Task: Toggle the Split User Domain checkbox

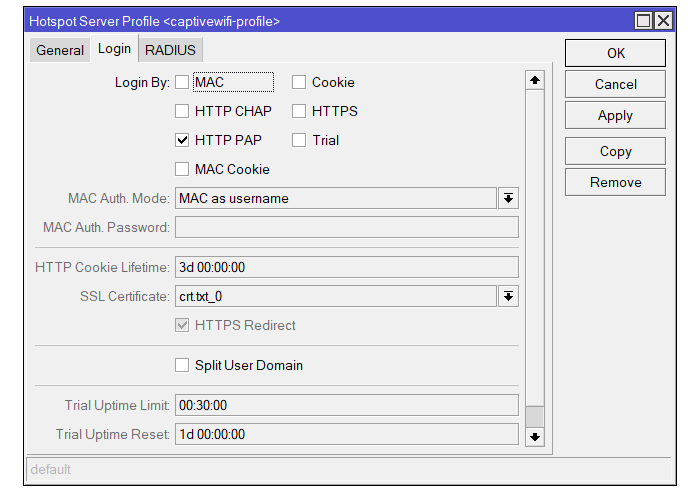Action: 182,365
